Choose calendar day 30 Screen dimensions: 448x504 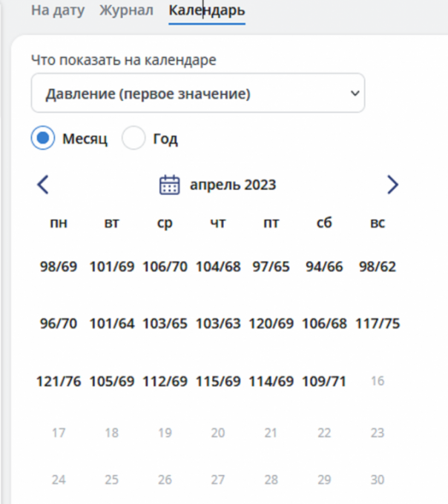pos(378,480)
